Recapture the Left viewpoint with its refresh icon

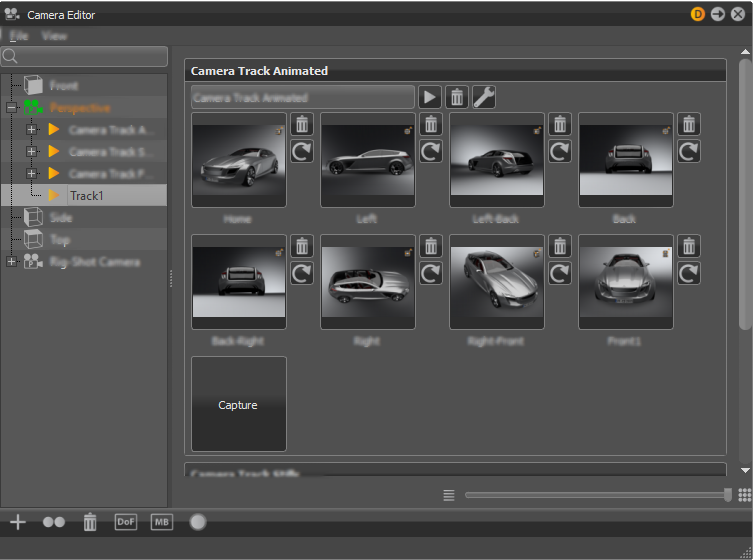coord(431,151)
